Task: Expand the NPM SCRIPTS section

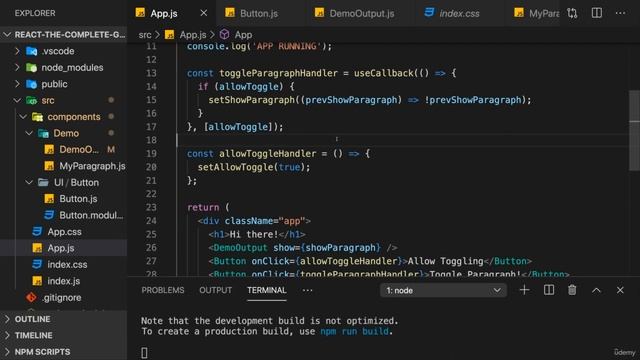Action: 42,352
